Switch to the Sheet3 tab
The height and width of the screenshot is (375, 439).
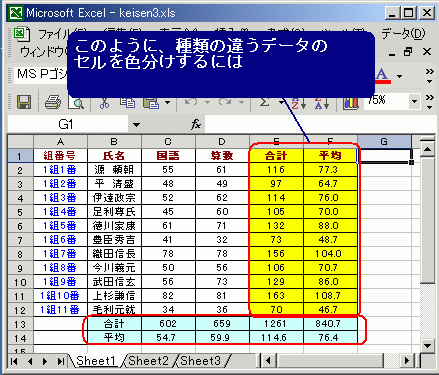click(200, 361)
